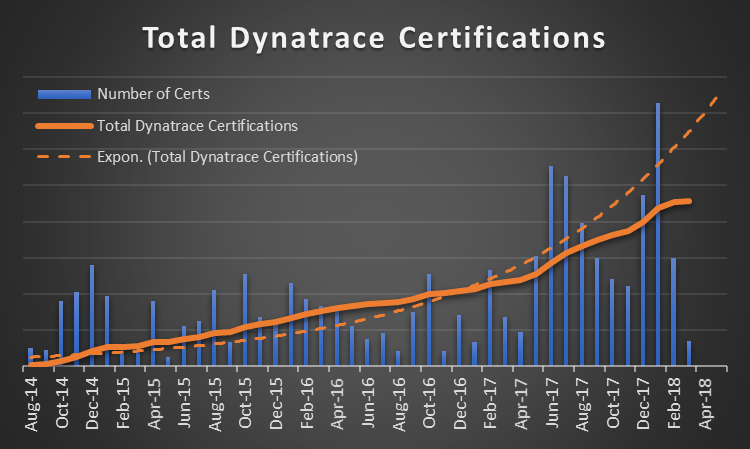Click the chart title Total Dynatrace Certifications

tap(374, 38)
